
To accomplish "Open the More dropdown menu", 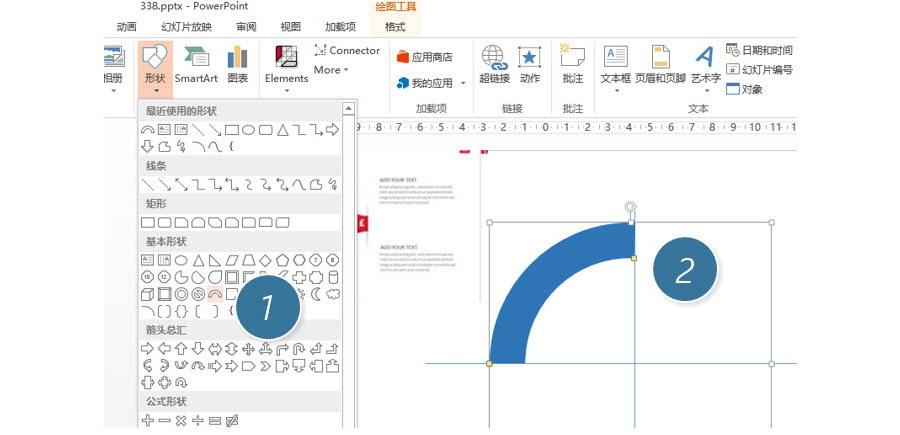I will point(331,70).
